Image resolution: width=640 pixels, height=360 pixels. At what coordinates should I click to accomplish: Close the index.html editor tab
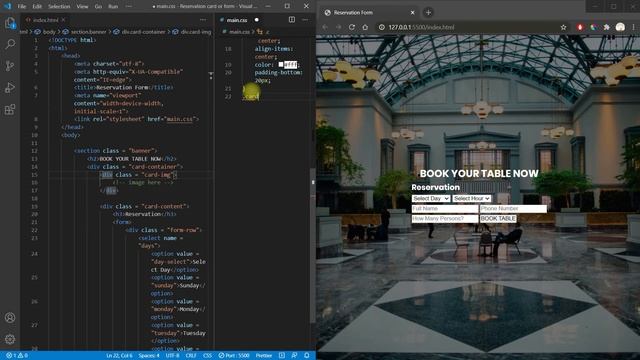63,20
